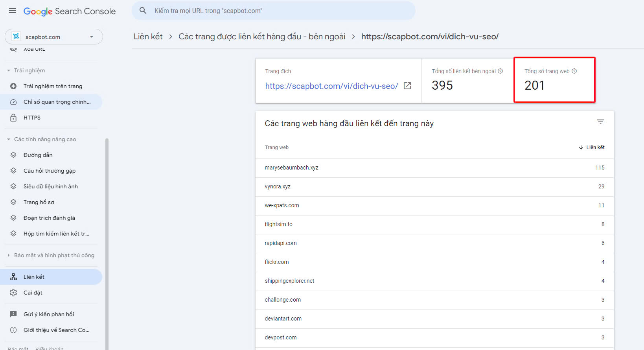Click the Google Search Console logo
Image resolution: width=644 pixels, height=350 pixels.
click(x=70, y=11)
